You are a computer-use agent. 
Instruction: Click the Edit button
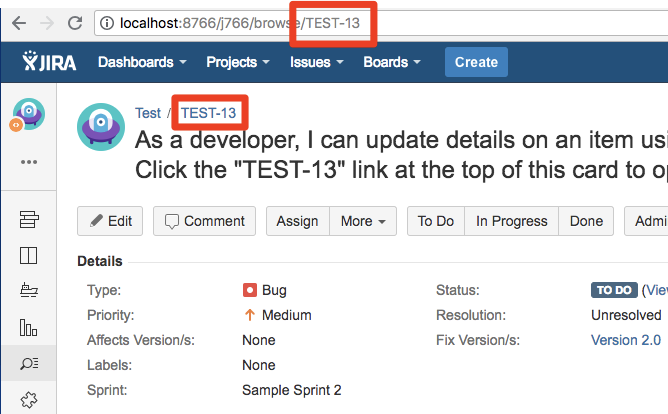pyautogui.click(x=110, y=221)
